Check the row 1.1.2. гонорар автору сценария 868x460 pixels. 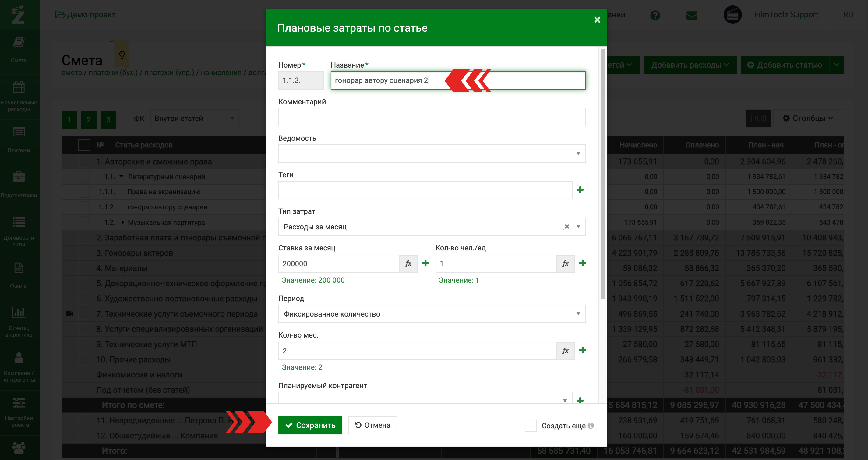84,207
